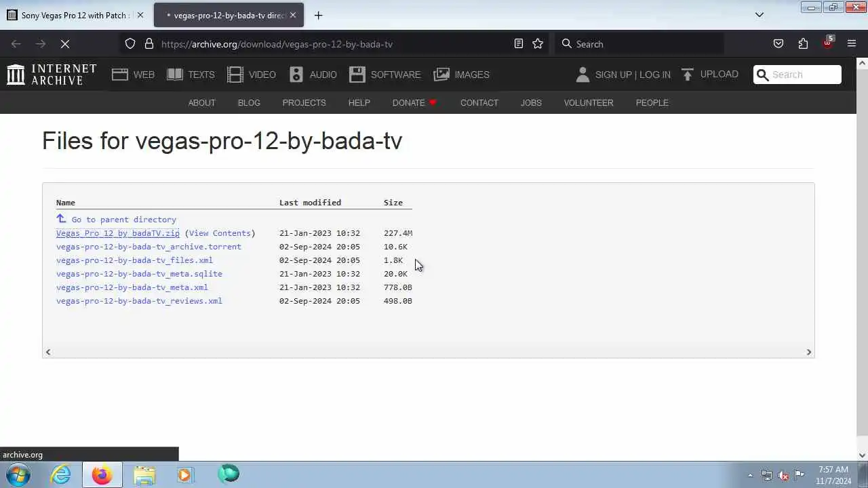This screenshot has height=488, width=868.
Task: Click the Internet Archive search field
Action: pos(797,75)
